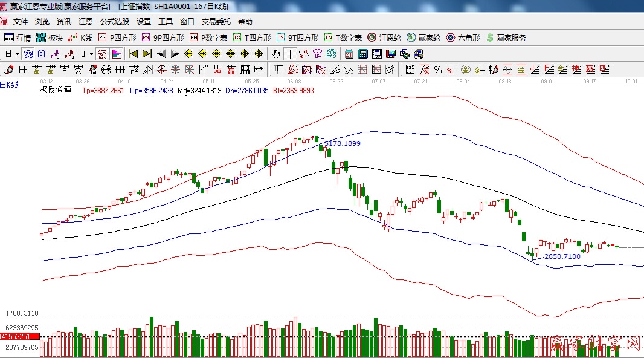Image resolution: width=644 pixels, height=358 pixels.
Task: Toggle the crosshair cursor tool
Action: [x=291, y=54]
